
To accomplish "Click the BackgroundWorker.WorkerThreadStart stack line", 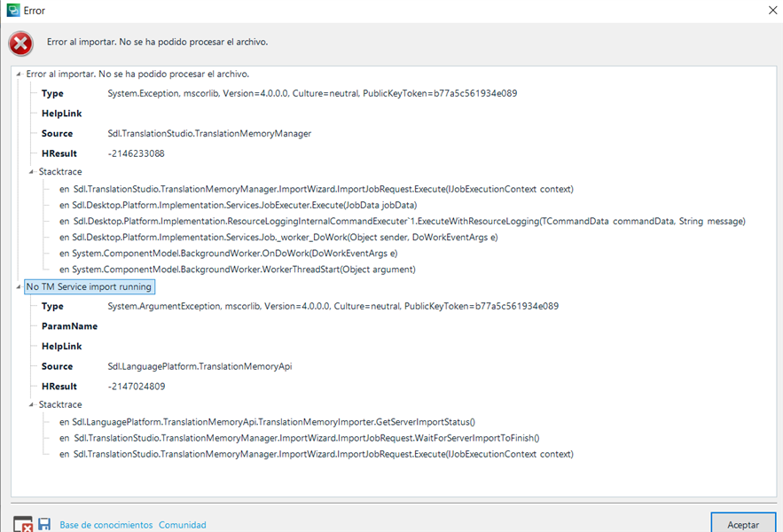I will point(237,270).
